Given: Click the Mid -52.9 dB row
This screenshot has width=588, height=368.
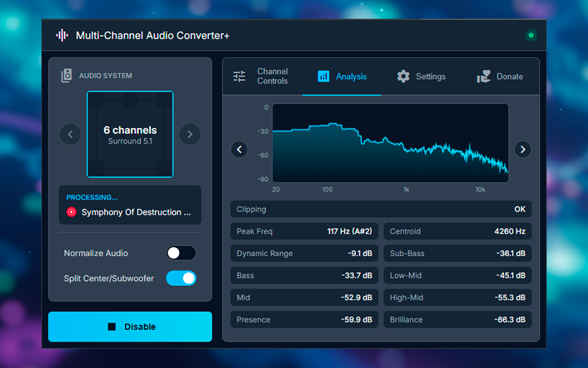Looking at the screenshot, I should [x=304, y=298].
